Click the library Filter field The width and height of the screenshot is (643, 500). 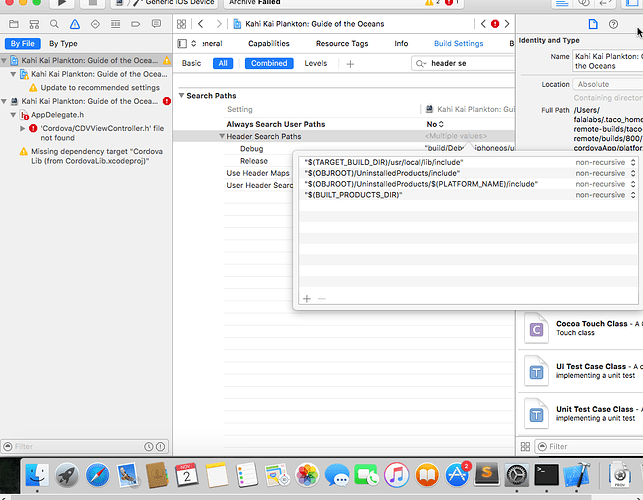point(591,446)
